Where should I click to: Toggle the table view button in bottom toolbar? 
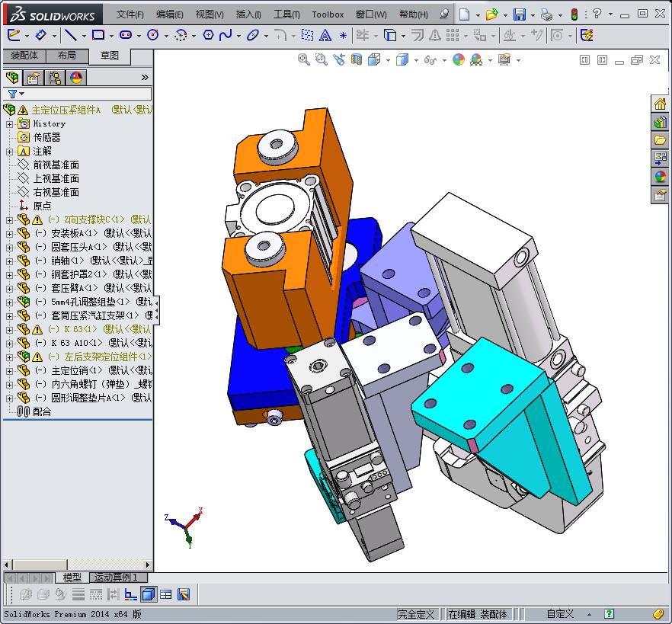[x=166, y=594]
